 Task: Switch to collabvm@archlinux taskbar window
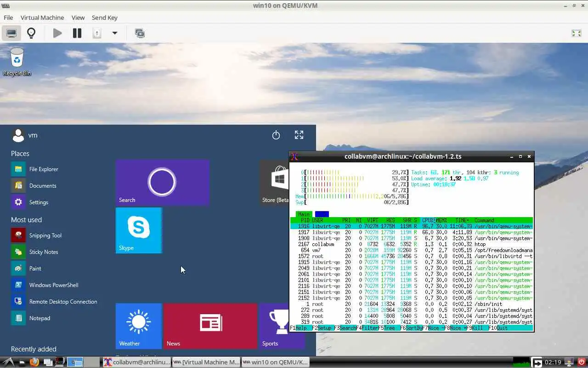(x=137, y=362)
